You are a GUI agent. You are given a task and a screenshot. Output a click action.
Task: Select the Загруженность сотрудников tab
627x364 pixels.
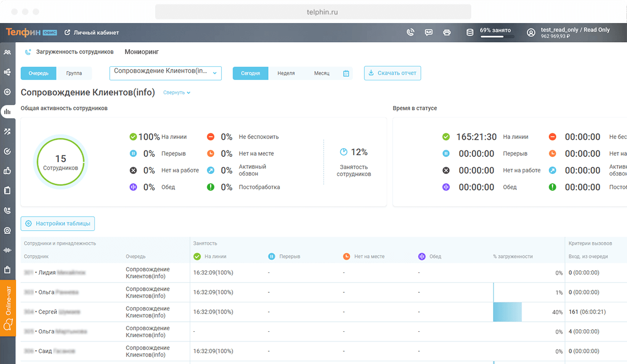click(74, 52)
